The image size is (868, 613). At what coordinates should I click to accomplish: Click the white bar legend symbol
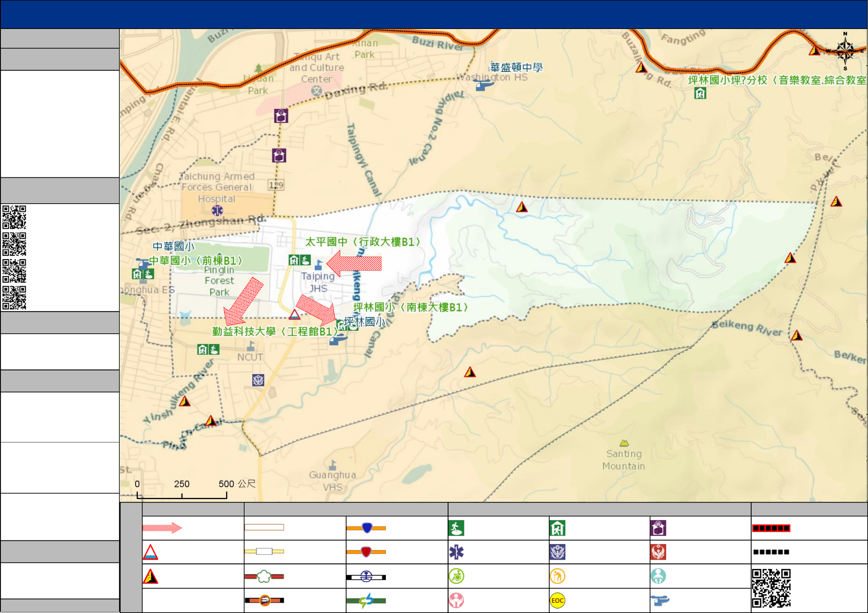[x=264, y=527]
